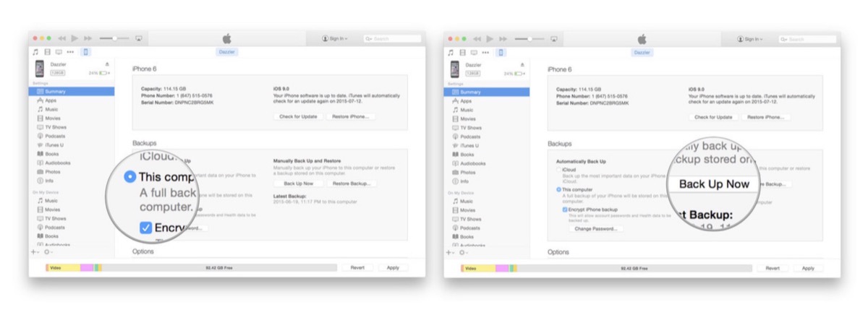Click rewind button in left window

click(62, 38)
